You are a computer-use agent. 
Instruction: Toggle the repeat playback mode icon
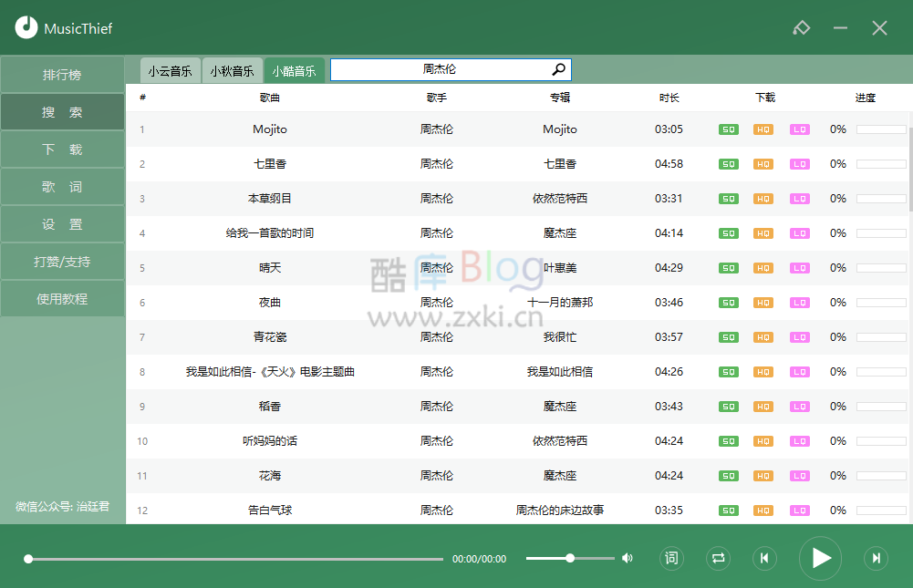(718, 558)
